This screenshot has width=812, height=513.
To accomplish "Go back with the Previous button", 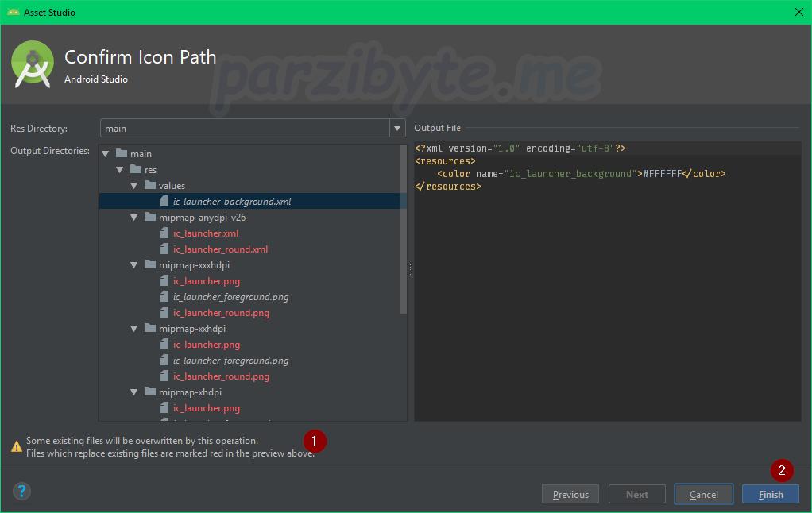I will (x=570, y=494).
